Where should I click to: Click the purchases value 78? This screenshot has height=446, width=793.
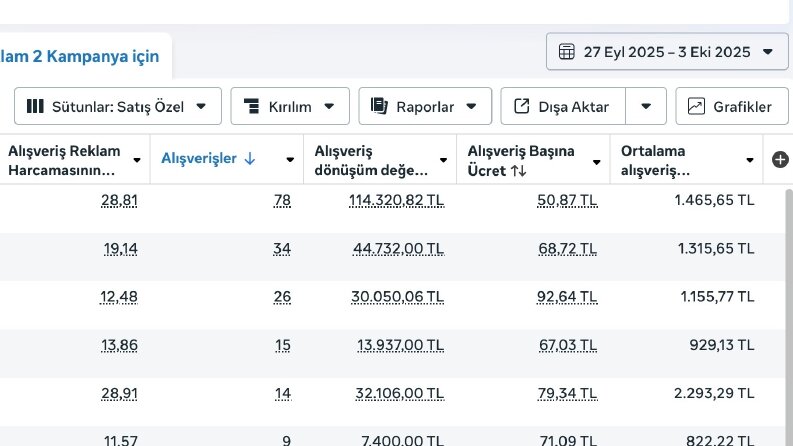coord(282,200)
